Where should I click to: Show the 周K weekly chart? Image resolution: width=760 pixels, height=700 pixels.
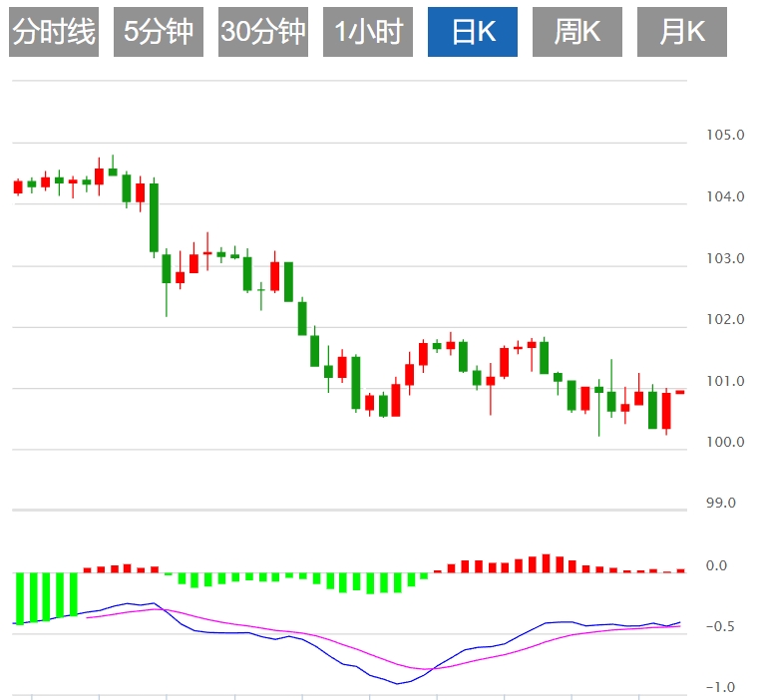577,32
